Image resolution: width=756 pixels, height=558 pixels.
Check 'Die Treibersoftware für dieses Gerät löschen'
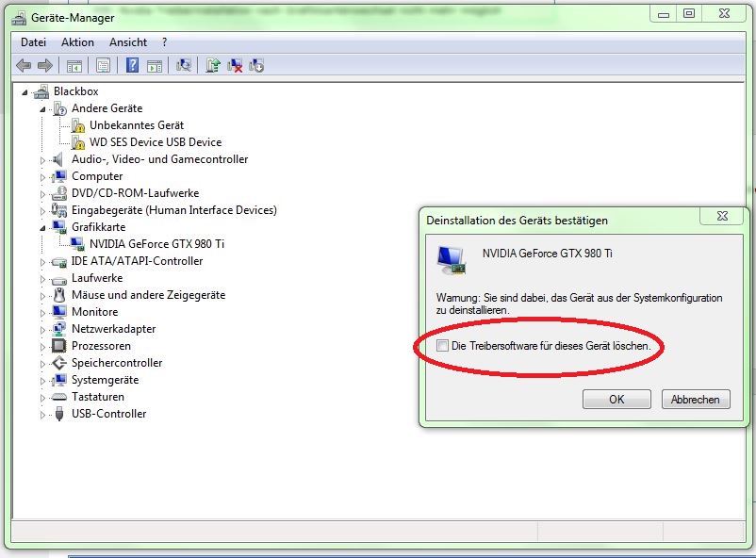(442, 345)
